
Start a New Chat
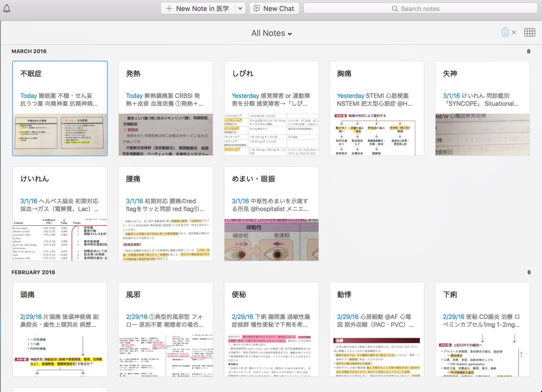(279, 9)
